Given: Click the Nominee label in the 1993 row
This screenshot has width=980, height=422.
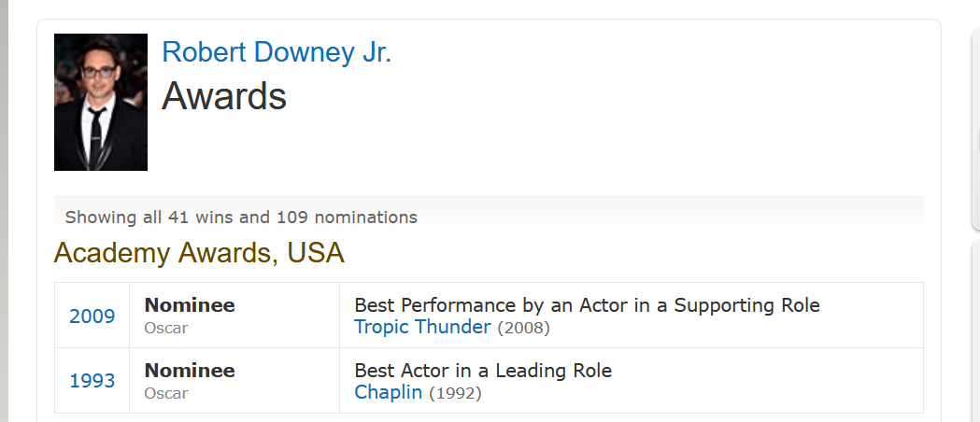Looking at the screenshot, I should (190, 371).
